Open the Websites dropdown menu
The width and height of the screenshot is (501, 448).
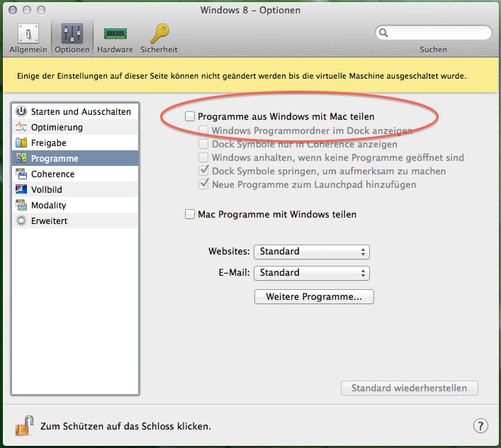pos(312,252)
